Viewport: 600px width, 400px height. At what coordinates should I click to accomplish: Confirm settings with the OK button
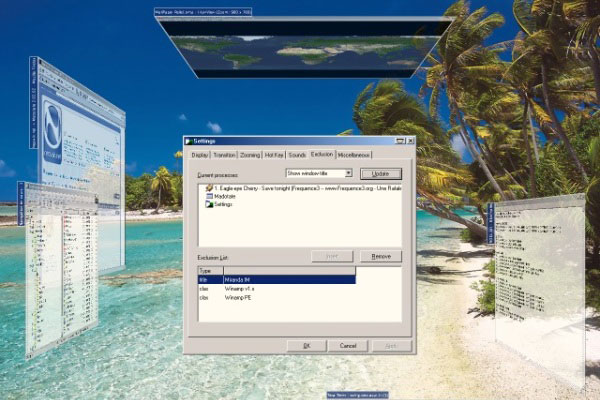click(307, 345)
